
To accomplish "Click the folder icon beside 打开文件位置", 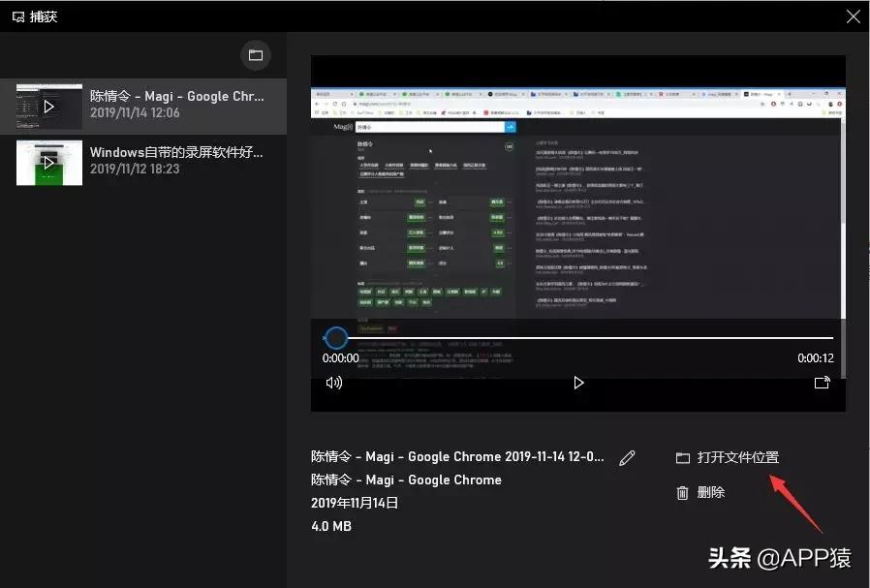I will click(683, 456).
